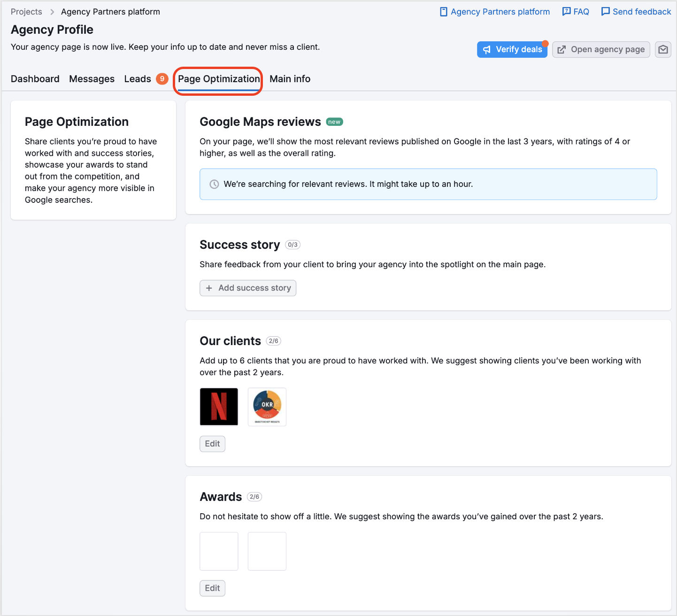Click the OKR client logo
This screenshot has height=616, width=677.
tap(267, 407)
